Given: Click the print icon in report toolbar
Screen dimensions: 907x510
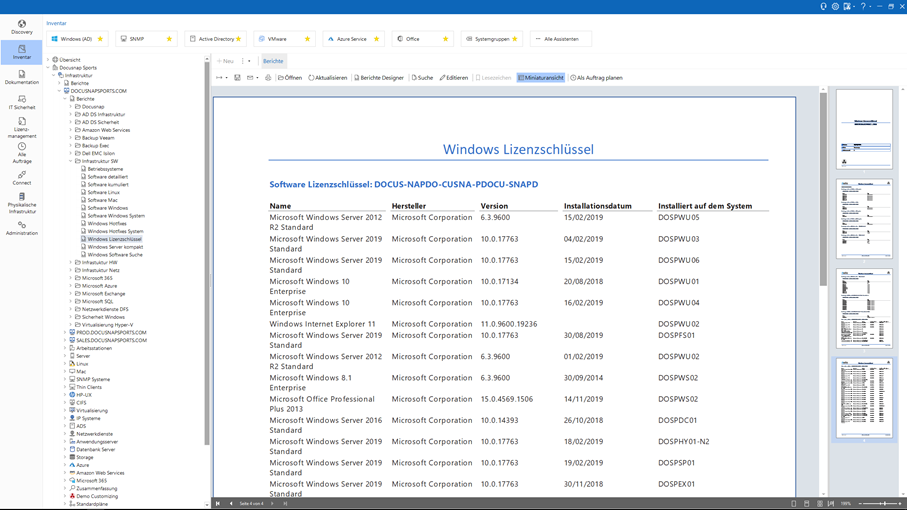Looking at the screenshot, I should pyautogui.click(x=268, y=78).
